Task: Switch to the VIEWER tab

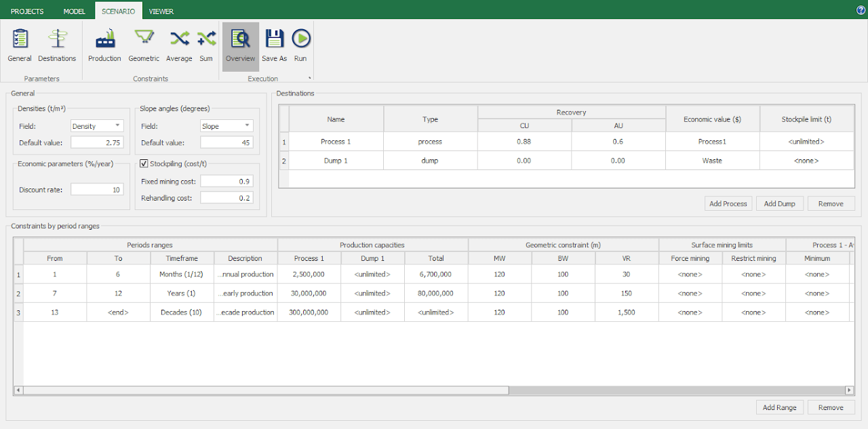Action: point(161,12)
